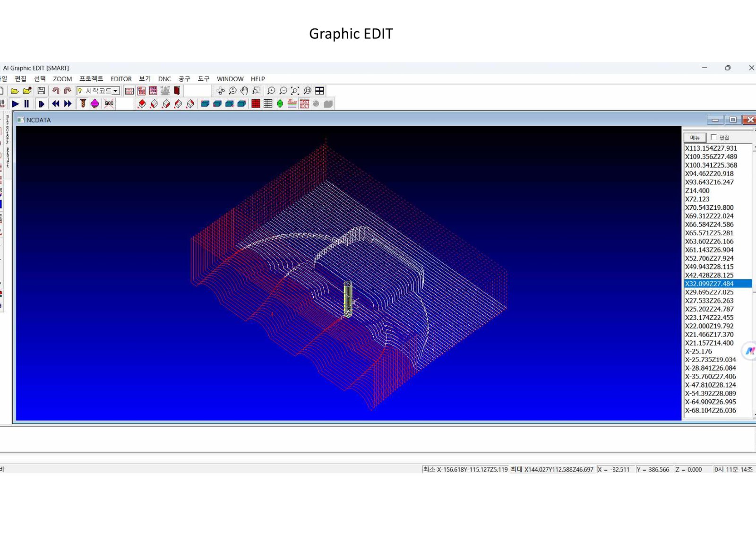Select NC line Z14.400
Screen dimensions: 756x535
(x=718, y=191)
